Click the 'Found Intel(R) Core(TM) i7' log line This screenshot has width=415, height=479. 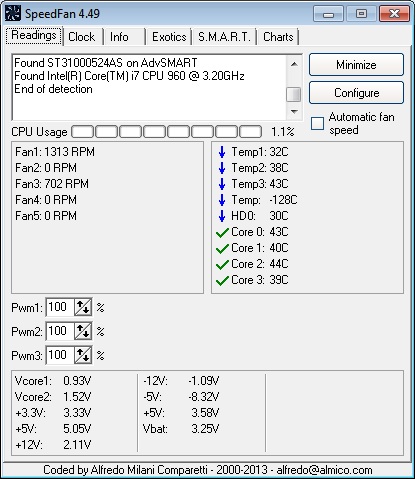[129, 76]
